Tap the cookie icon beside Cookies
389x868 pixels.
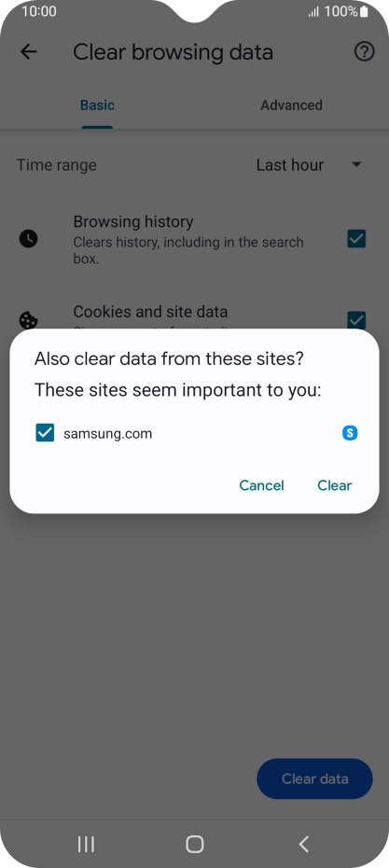click(x=28, y=320)
